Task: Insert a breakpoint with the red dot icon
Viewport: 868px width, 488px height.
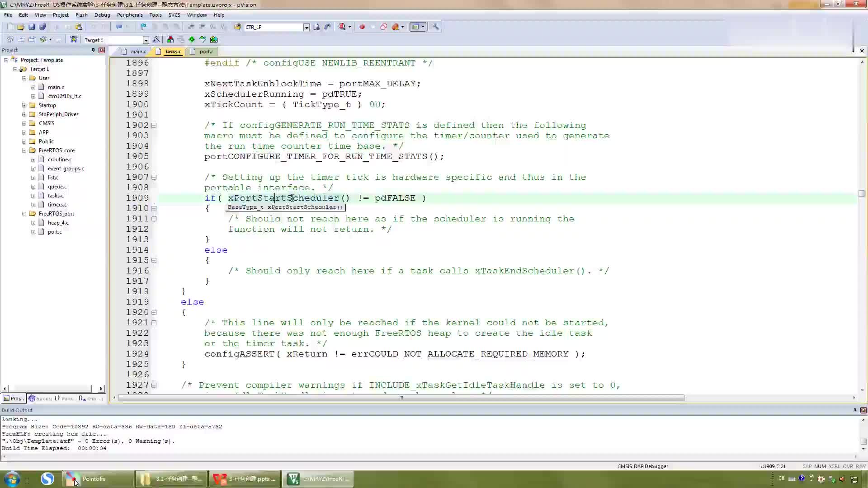Action: (x=362, y=27)
